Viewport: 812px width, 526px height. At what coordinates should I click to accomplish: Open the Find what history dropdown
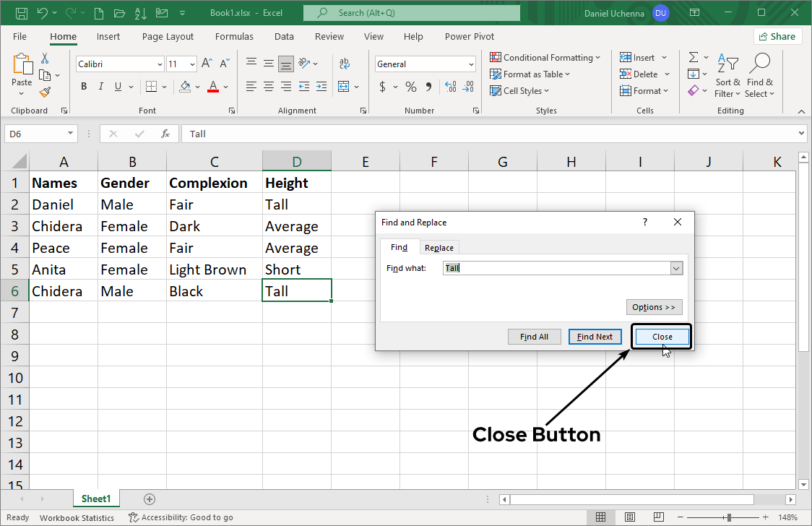[676, 268]
